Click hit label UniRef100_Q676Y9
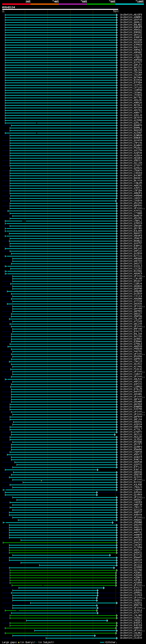Screen dimensions: 146x644 point(131,118)
